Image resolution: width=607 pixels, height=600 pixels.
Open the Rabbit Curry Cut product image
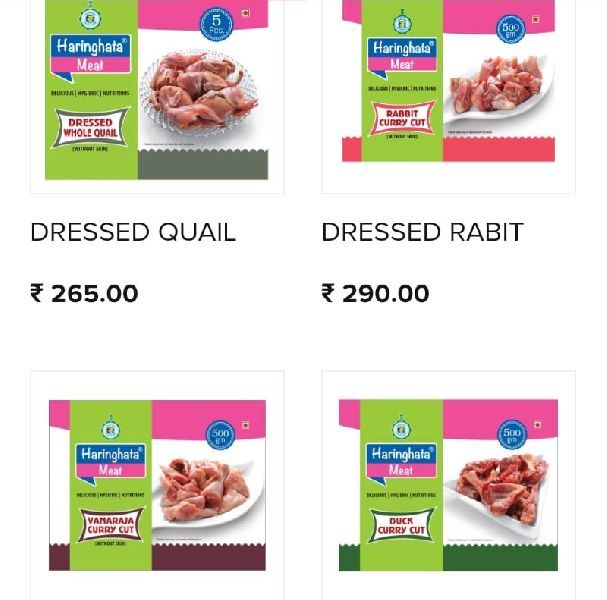[x=448, y=81]
